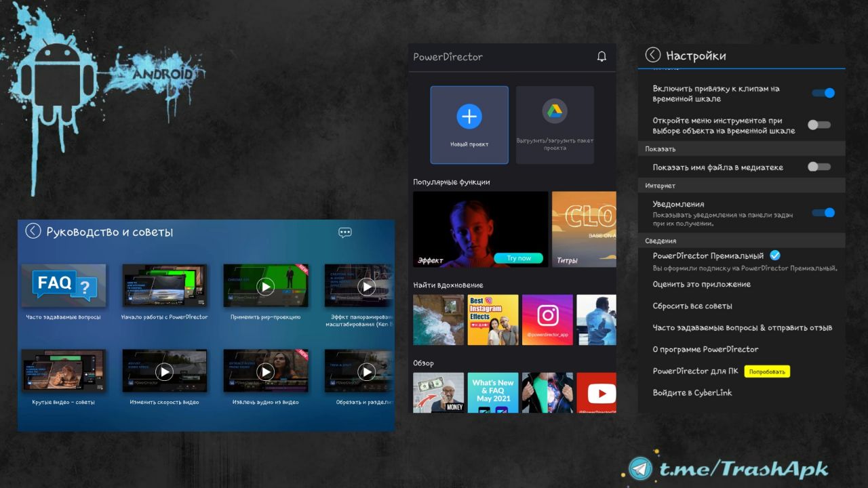Toggle the Уведомления notifications switch

pyautogui.click(x=823, y=213)
